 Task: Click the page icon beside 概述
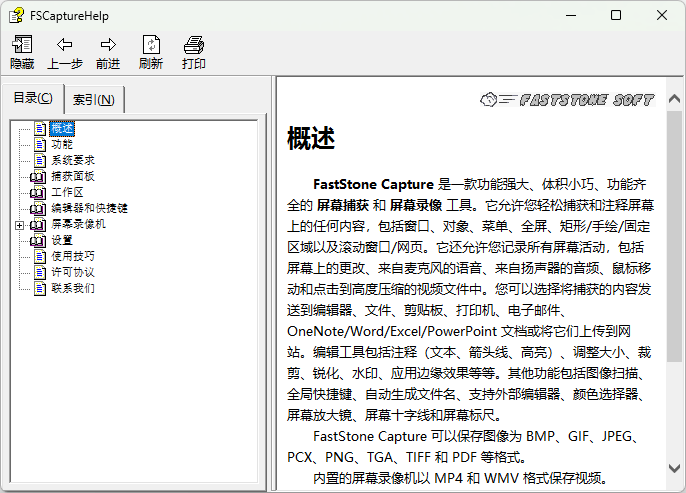(x=40, y=129)
